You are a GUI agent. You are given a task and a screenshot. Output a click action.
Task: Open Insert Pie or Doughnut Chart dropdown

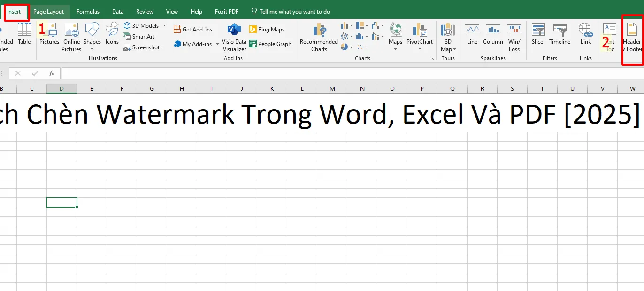(x=347, y=47)
